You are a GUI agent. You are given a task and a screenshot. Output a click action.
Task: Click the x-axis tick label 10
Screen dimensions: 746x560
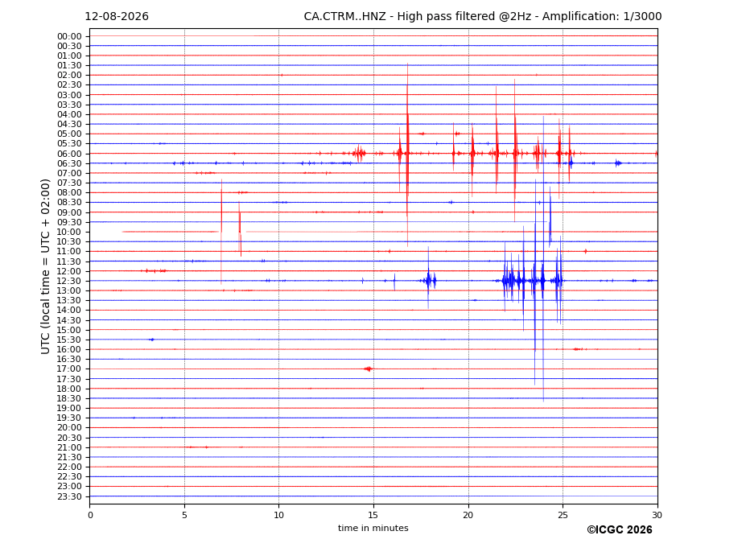click(278, 515)
